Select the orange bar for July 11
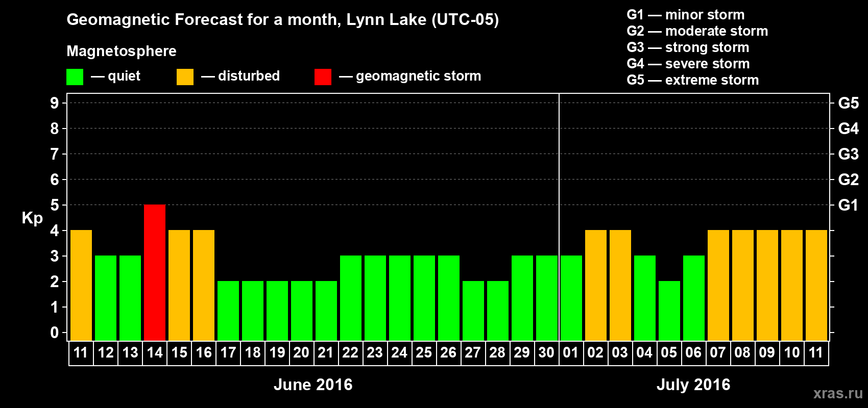868x408 pixels. [x=816, y=285]
